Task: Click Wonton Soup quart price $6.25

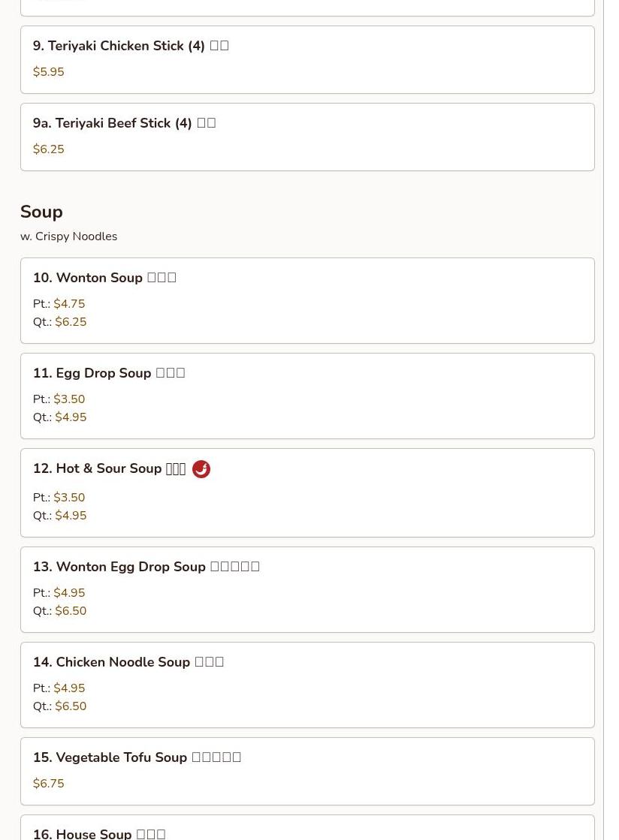Action: (x=71, y=321)
